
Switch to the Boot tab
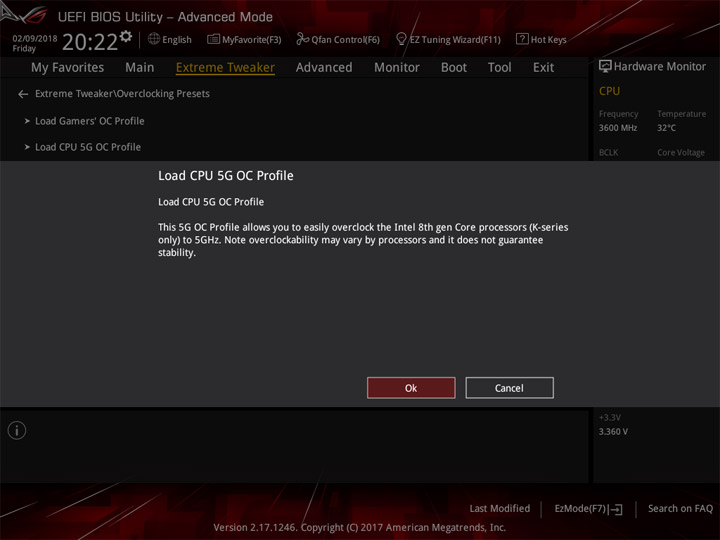[454, 68]
